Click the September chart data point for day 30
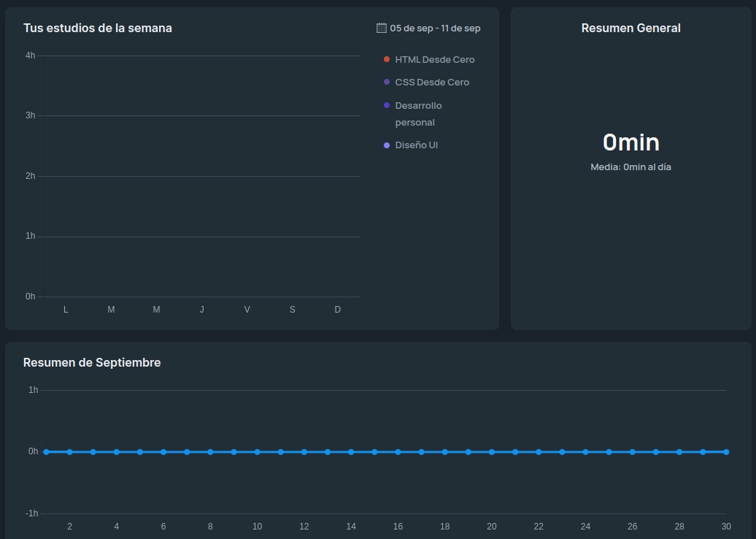Screen dimensions: 756x539 (726, 452)
